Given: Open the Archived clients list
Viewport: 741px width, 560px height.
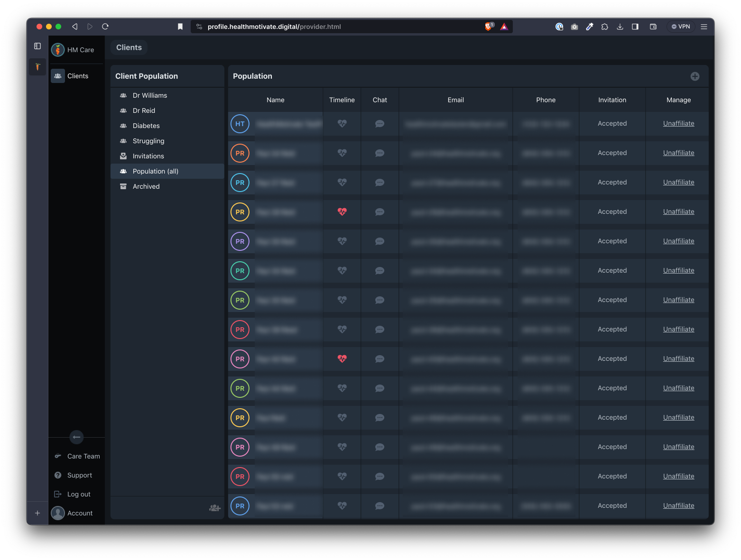Looking at the screenshot, I should click(167, 186).
